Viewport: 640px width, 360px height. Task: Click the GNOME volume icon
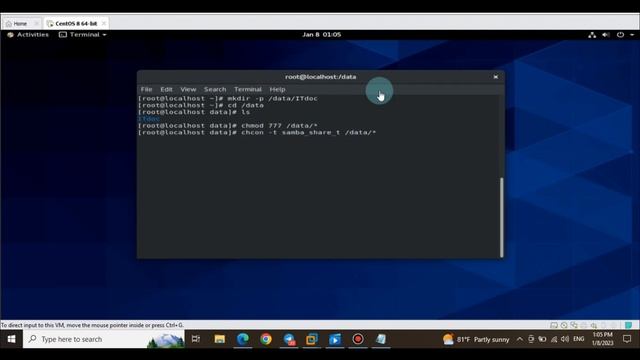pos(606,35)
